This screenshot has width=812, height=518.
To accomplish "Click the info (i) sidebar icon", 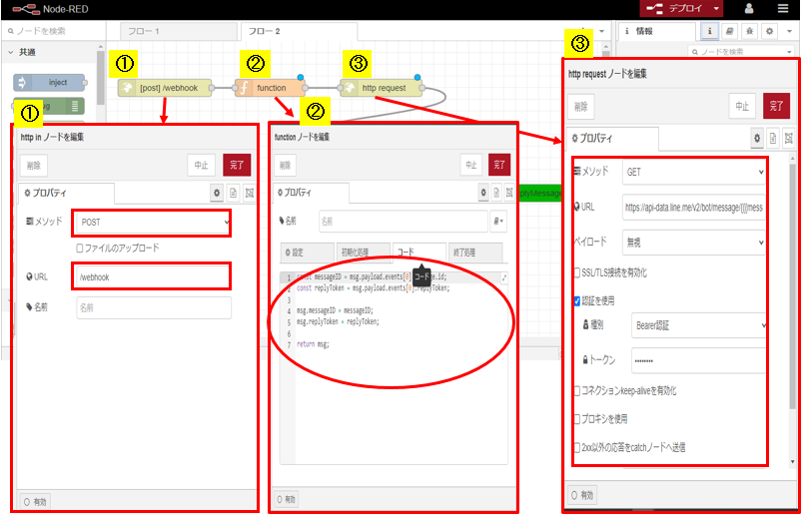I will click(x=709, y=32).
